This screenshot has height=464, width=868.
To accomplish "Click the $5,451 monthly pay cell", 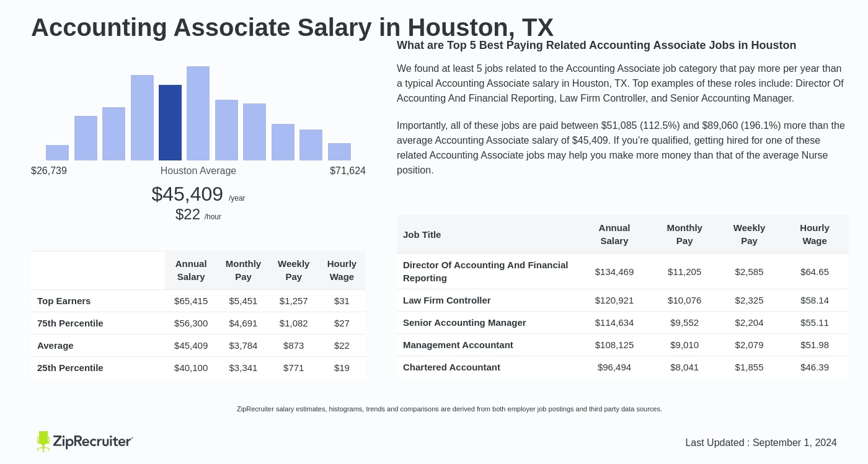I will pyautogui.click(x=243, y=301).
